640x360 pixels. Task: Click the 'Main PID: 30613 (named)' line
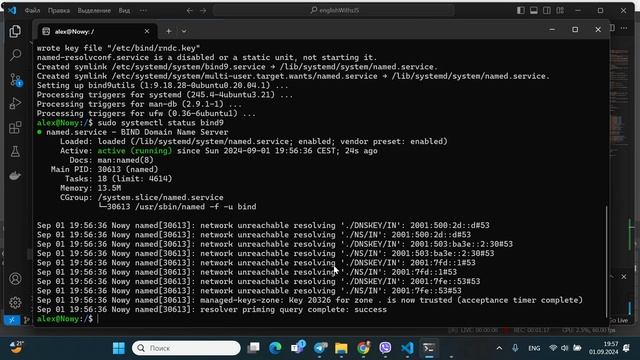click(104, 169)
